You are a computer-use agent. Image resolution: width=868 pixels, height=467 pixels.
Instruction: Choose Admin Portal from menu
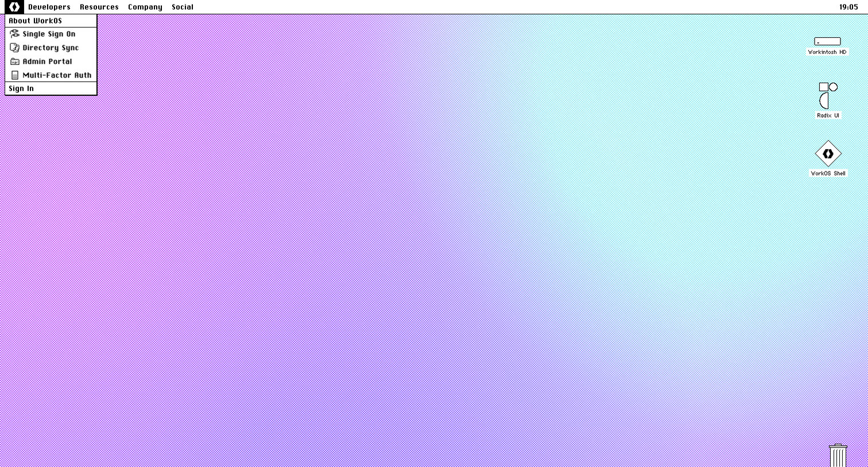click(x=51, y=61)
